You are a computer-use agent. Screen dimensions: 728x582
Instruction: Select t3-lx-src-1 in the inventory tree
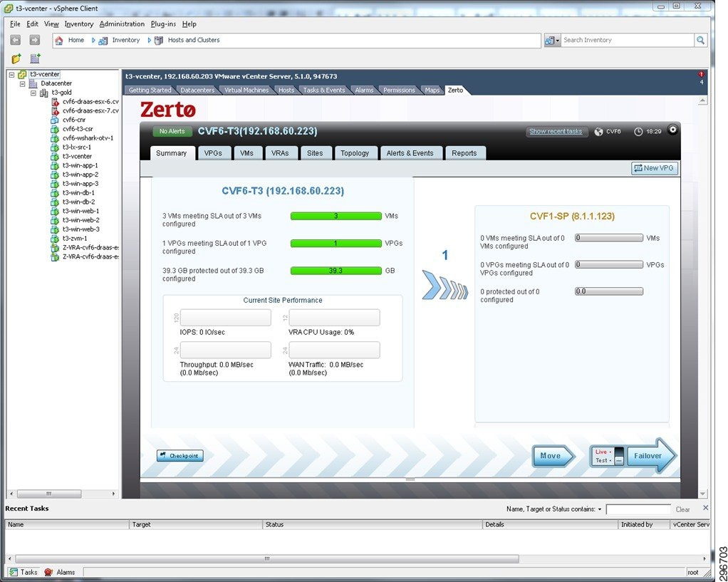71,147
